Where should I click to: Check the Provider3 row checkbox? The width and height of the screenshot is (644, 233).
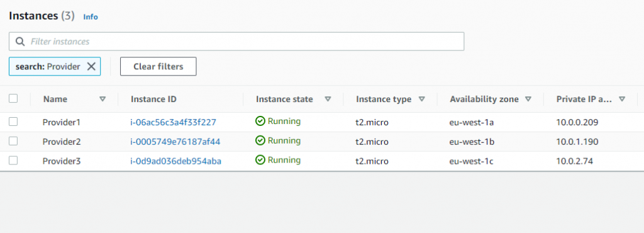tap(13, 160)
